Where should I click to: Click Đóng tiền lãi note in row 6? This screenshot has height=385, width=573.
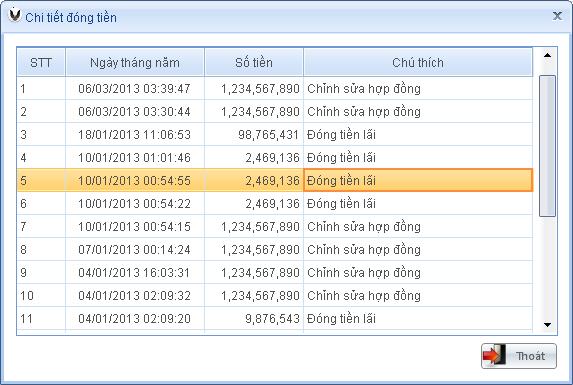[x=418, y=203]
